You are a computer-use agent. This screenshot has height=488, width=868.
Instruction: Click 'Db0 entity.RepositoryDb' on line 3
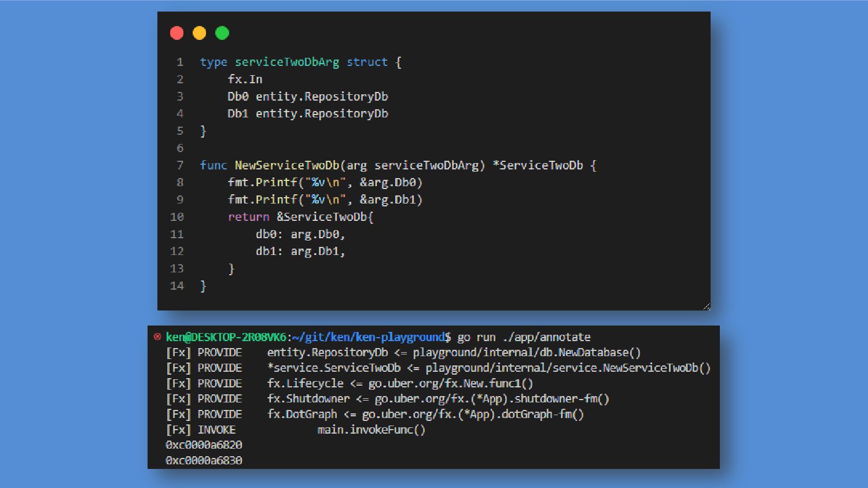pyautogui.click(x=308, y=97)
